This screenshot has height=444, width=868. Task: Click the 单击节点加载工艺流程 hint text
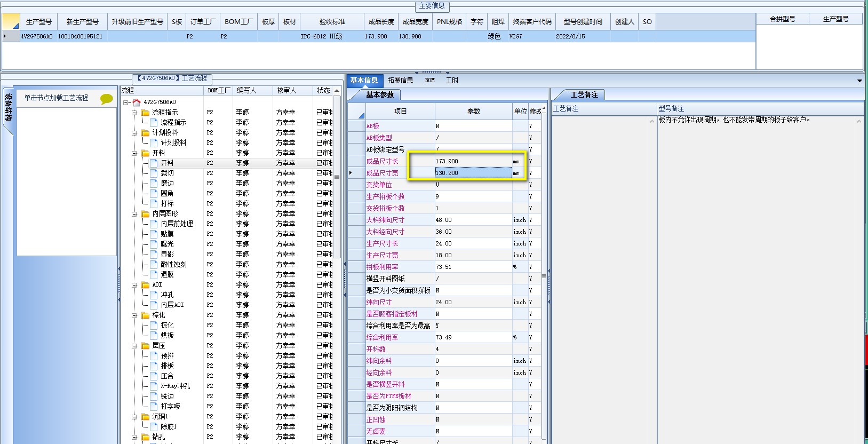[x=56, y=98]
